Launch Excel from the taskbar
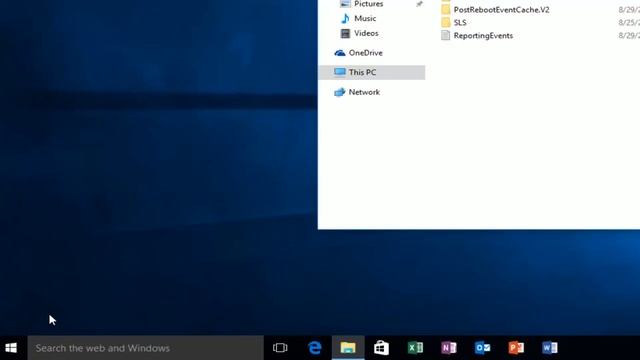640x360 pixels. click(415, 348)
